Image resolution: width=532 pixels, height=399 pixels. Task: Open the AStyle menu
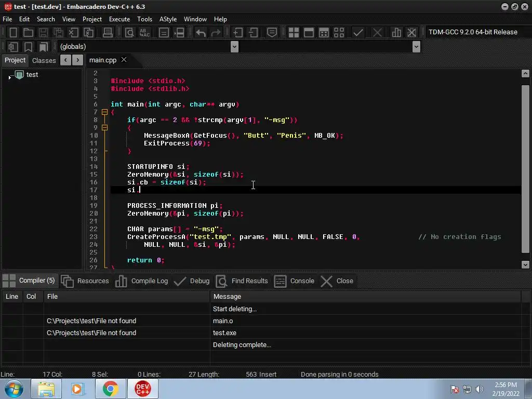tap(168, 19)
